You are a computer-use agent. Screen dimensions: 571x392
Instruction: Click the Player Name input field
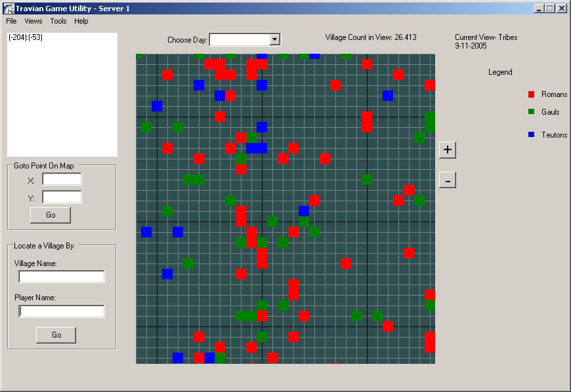[62, 311]
